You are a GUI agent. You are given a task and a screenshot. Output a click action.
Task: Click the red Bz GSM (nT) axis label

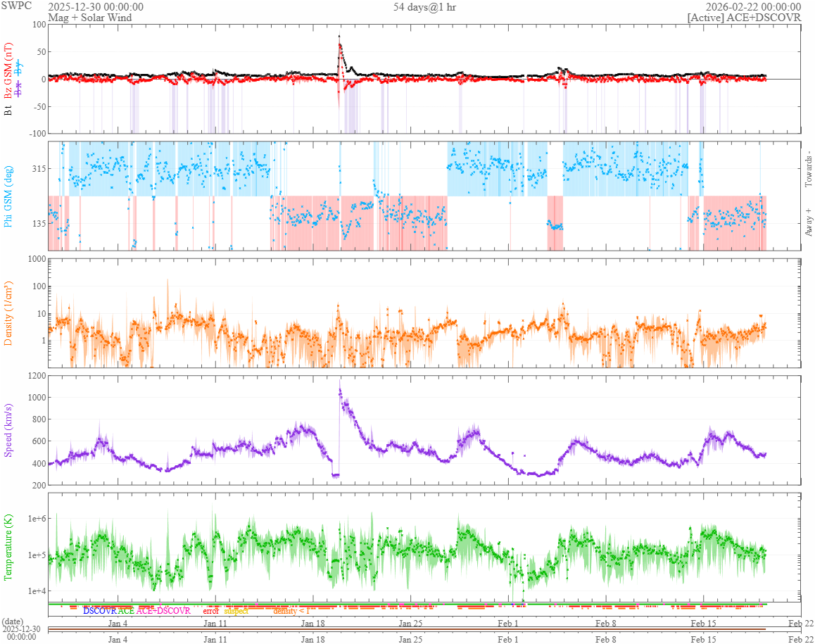[8, 71]
